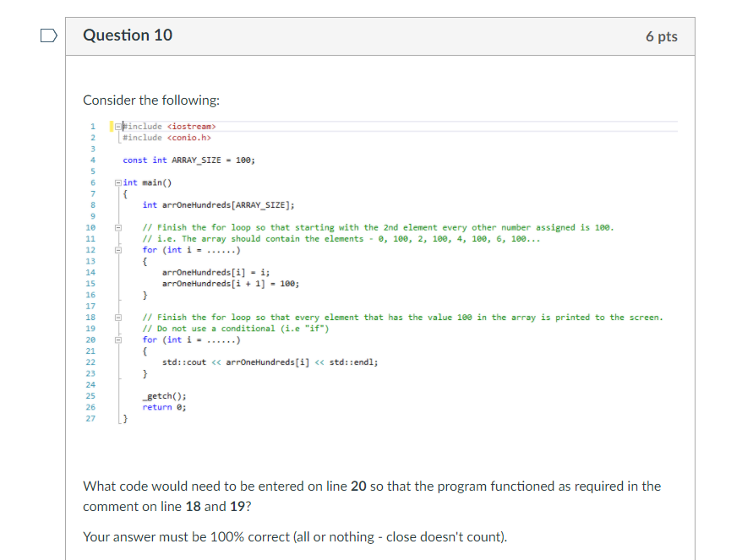This screenshot has width=742, height=560.
Task: Collapse the include directives block on line 1
Action: pyautogui.click(x=117, y=126)
